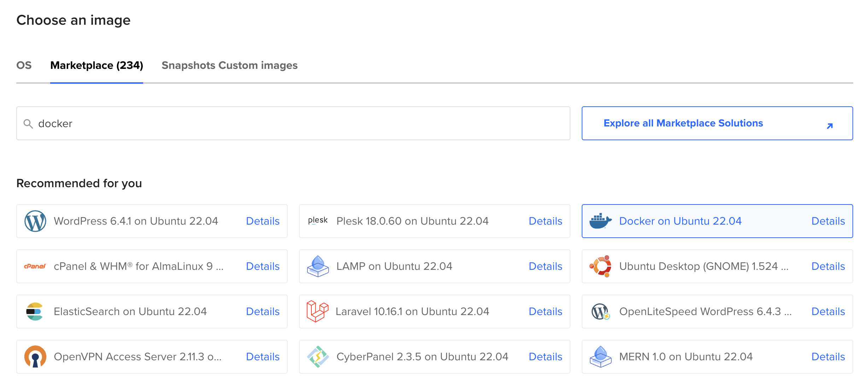Viewport: 868px width, 385px height.
Task: Open Details for Docker on Ubuntu
Action: click(828, 221)
